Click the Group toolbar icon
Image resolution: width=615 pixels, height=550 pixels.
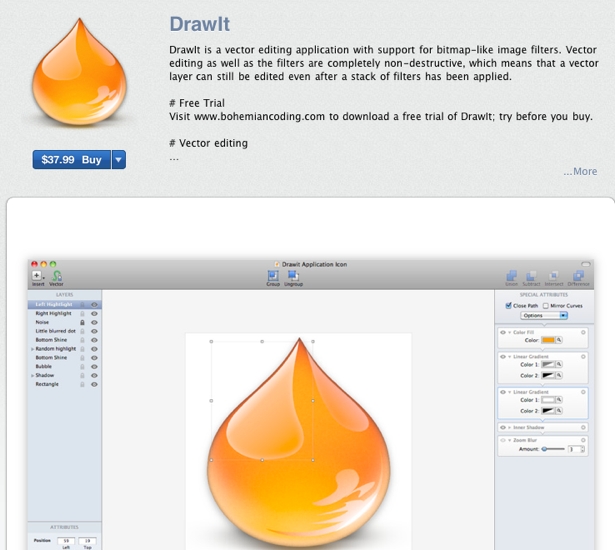coord(273,278)
